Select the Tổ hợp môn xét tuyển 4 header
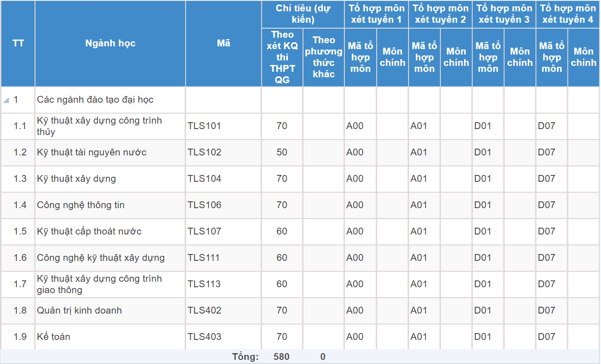601x364 pixels. (567, 14)
